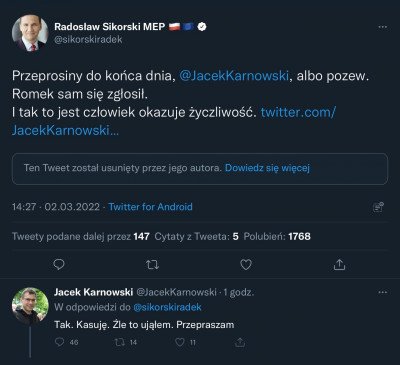Follow the twitter.com/JacekKarnowski link
The image size is (400, 365).
(x=173, y=121)
